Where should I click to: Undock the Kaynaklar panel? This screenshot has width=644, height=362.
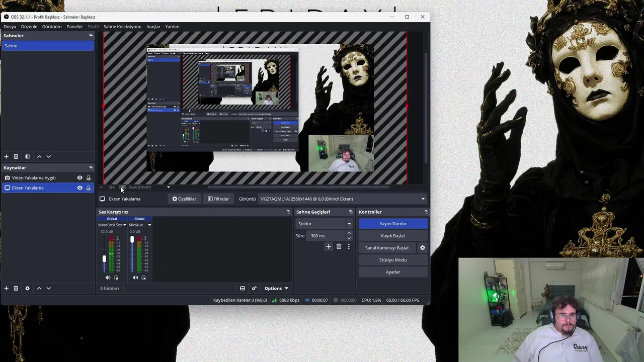[x=91, y=168]
